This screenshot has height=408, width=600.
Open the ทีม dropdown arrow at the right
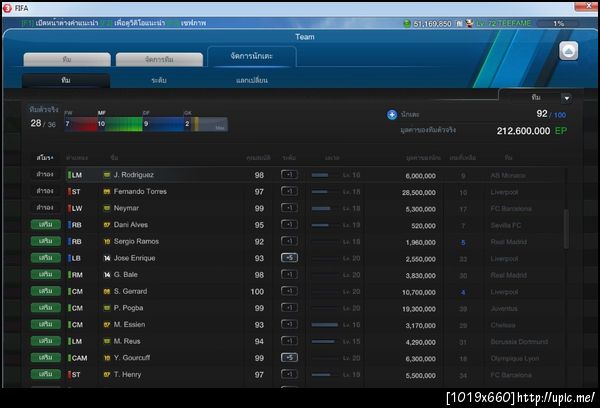click(567, 98)
